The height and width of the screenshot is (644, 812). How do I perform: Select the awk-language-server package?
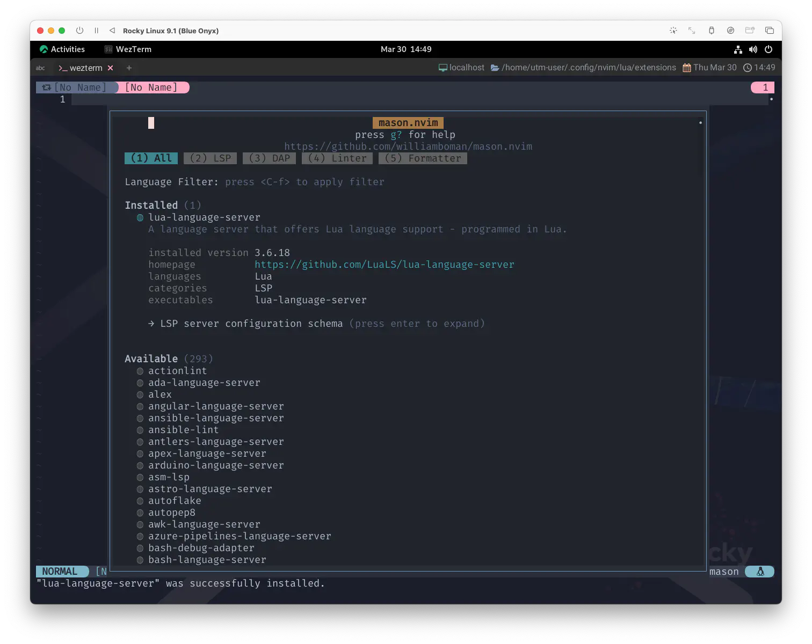[x=204, y=524]
